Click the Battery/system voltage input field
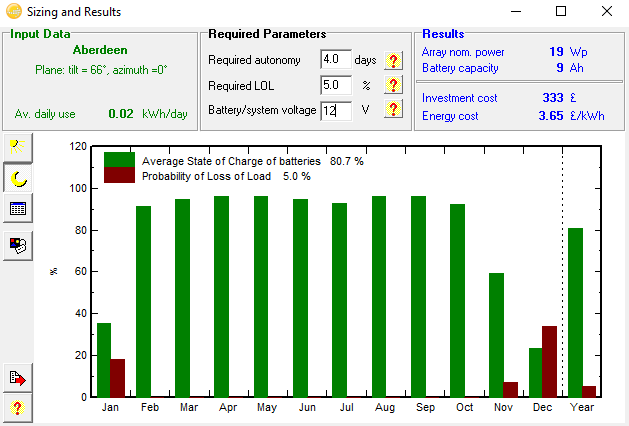The image size is (629, 426). (335, 110)
